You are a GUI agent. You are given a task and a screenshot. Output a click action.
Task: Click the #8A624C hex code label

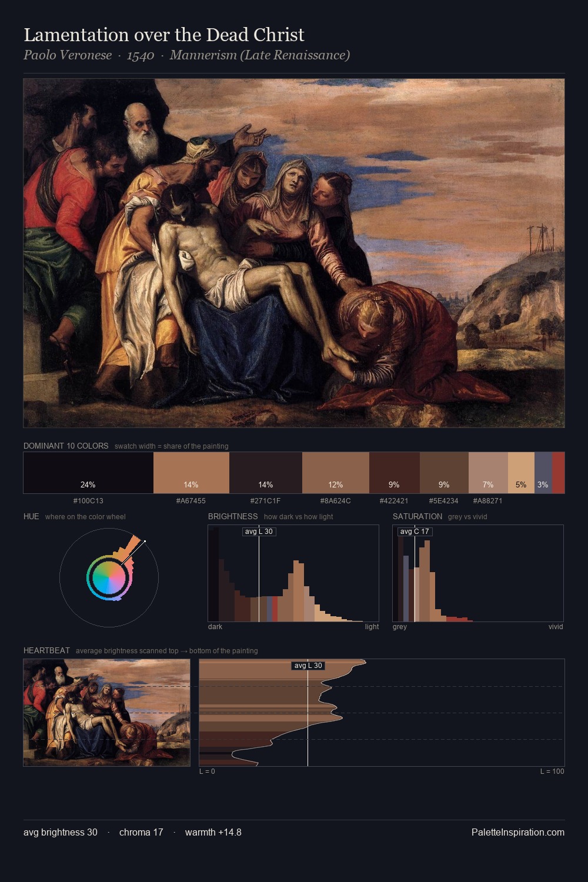tap(336, 501)
